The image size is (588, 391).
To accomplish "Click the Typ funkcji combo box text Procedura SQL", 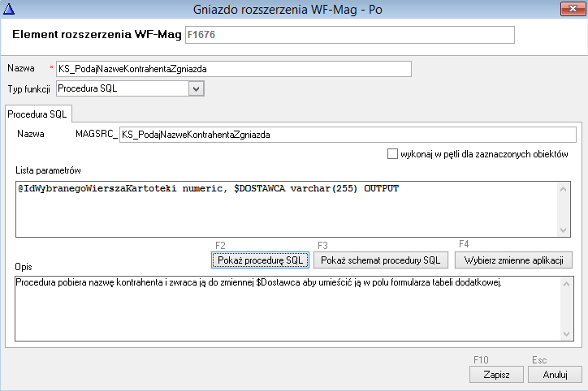I will (x=88, y=88).
